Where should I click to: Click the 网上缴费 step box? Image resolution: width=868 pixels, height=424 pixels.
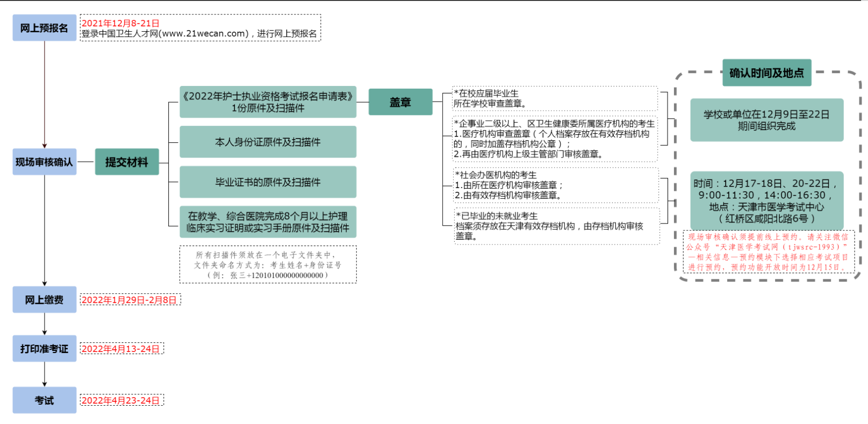coord(44,300)
